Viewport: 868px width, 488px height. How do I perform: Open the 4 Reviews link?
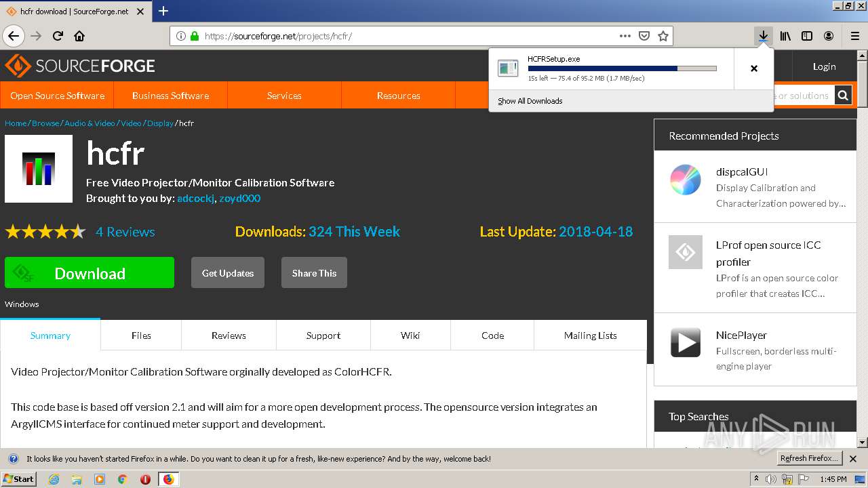coord(125,232)
